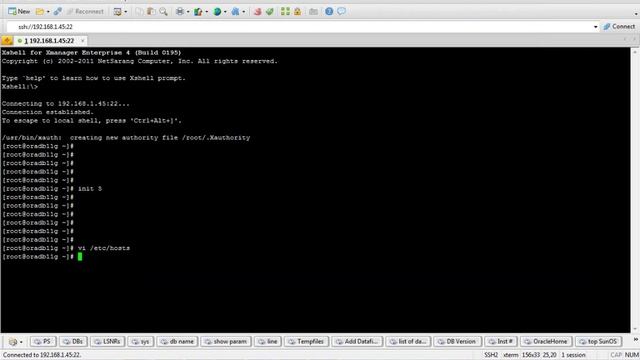Click the Inst # quick command
This screenshot has width=640, height=360.
(501, 342)
